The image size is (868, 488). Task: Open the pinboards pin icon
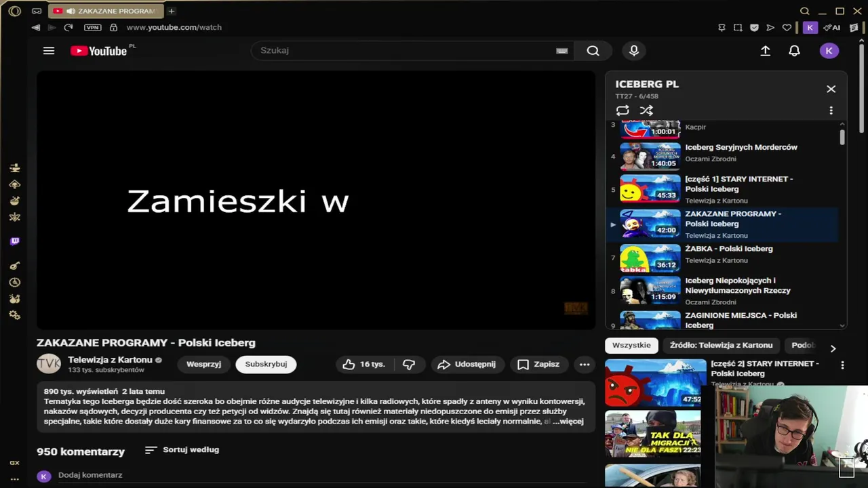pos(722,28)
